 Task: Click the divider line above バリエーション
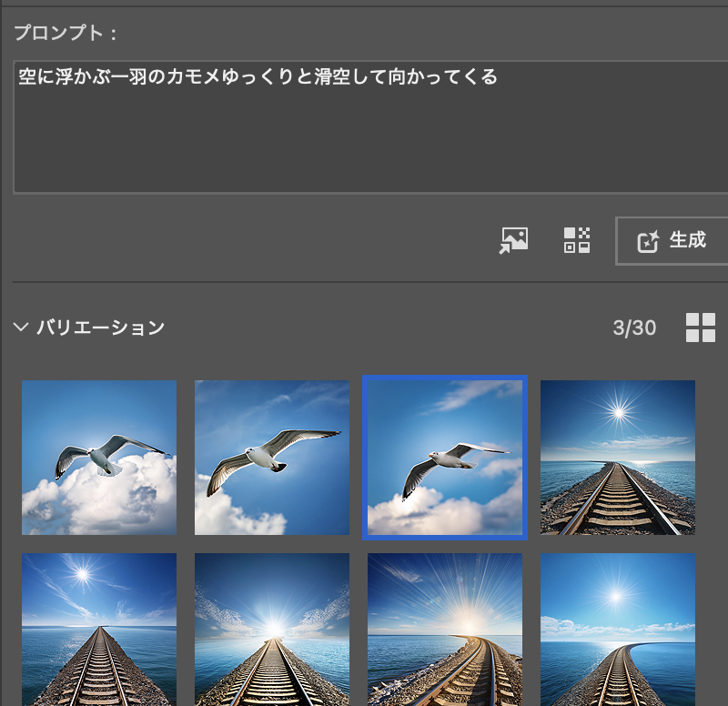364,282
